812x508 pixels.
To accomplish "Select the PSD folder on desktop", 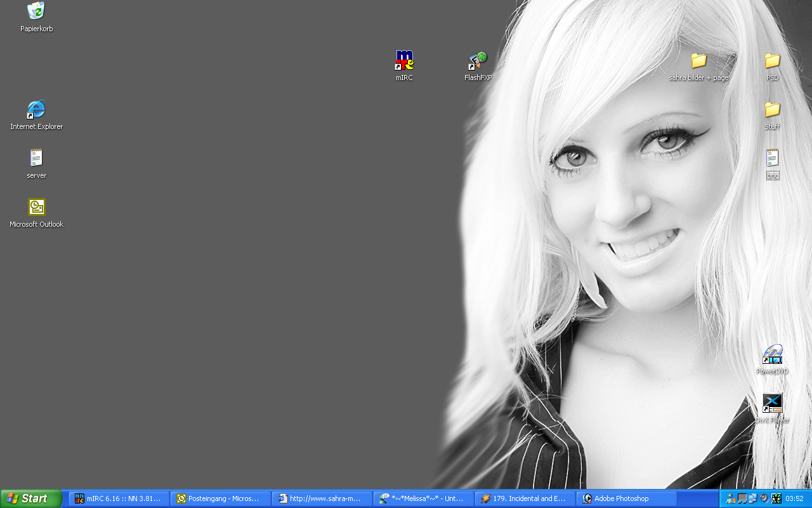I will [x=772, y=61].
